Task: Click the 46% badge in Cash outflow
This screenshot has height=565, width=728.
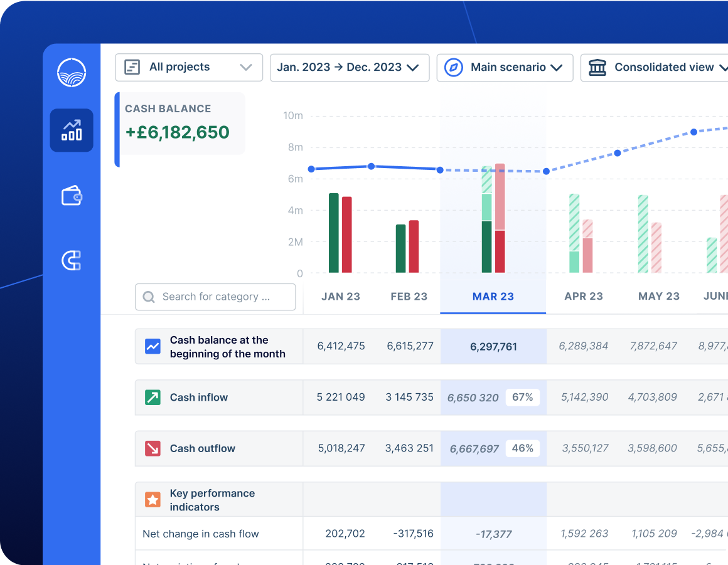Action: pyautogui.click(x=522, y=448)
